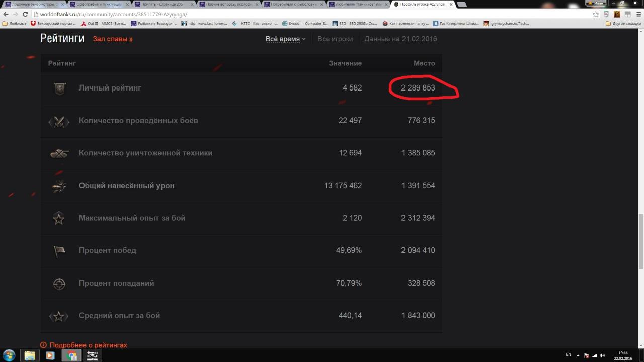Bookmark this page with the star icon
The width and height of the screenshot is (644, 362).
click(x=596, y=14)
